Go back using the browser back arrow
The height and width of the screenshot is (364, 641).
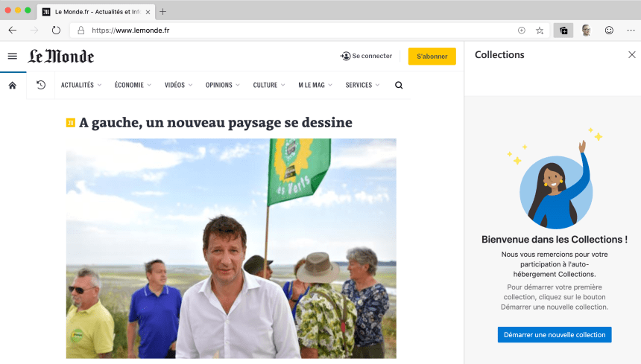[13, 31]
